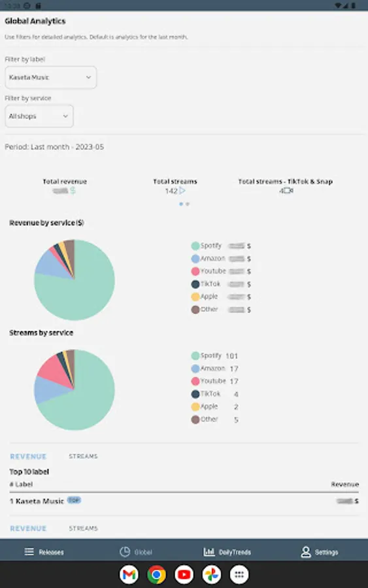The height and width of the screenshot is (588, 368).
Task: Open the Filter by label dropdown Kaseta Music
Action: coord(50,77)
